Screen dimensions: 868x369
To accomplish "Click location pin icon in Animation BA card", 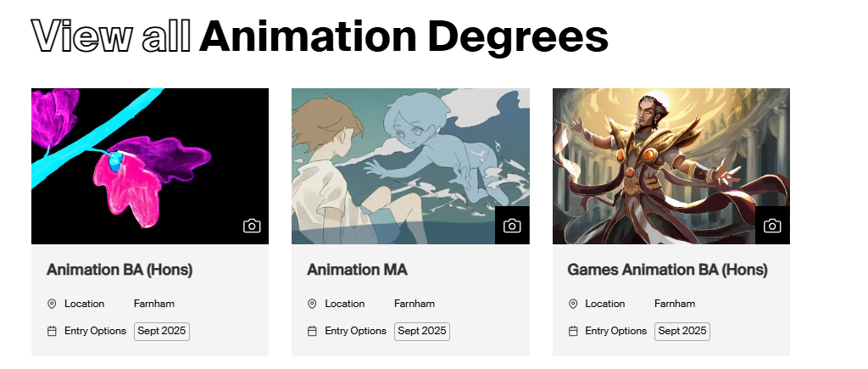I will 52,304.
